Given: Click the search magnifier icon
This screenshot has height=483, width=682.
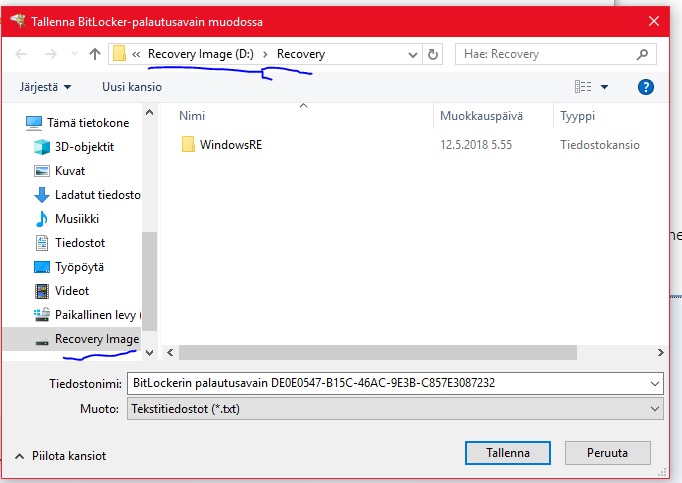Looking at the screenshot, I should pyautogui.click(x=653, y=54).
